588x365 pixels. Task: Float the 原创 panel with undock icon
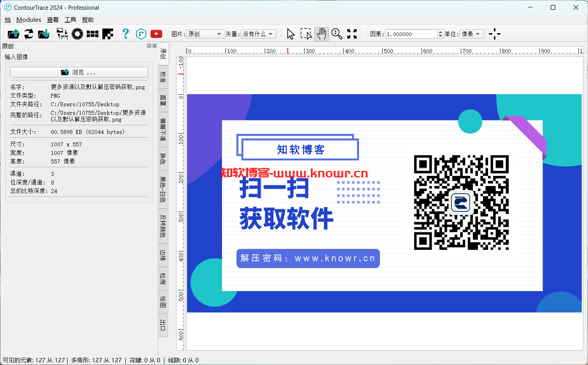coord(149,46)
